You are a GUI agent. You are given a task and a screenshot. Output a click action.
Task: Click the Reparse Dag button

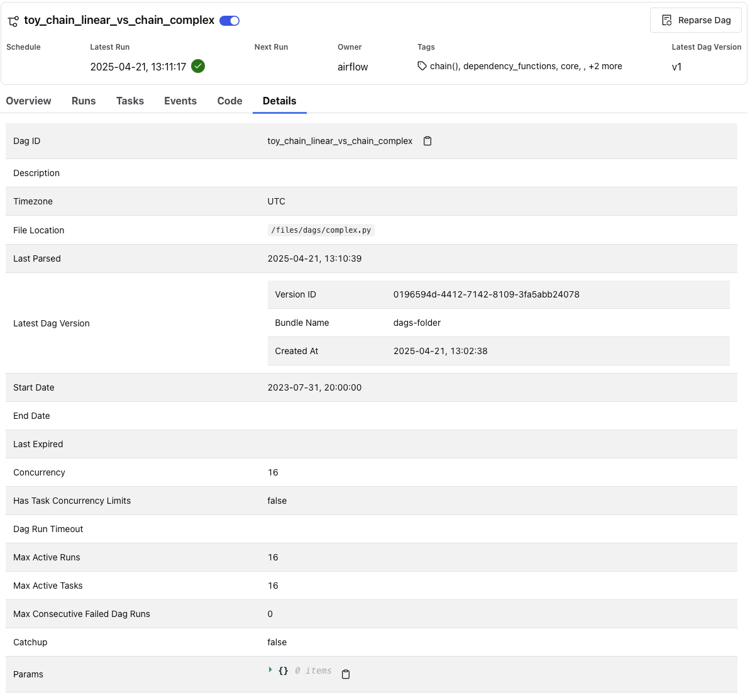695,20
